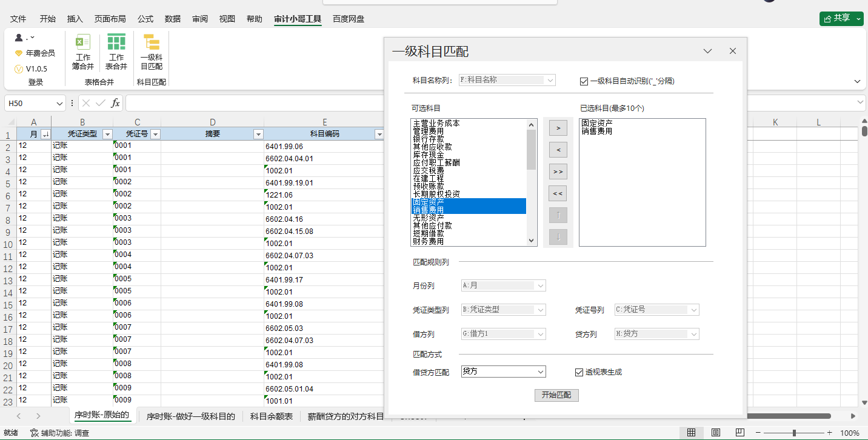Toggle the 透视表生成 checkbox
The image size is (868, 440).
579,372
